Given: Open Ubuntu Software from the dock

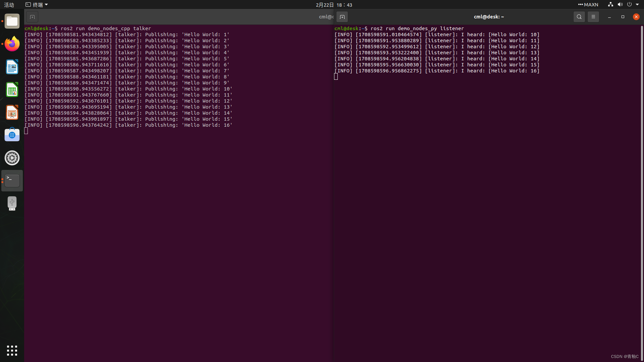Looking at the screenshot, I should click(12, 134).
